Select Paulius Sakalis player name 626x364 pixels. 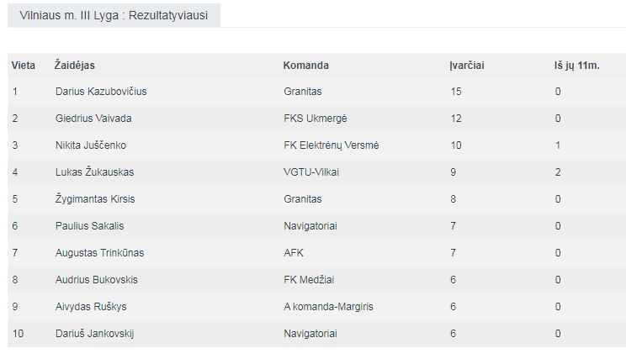pos(89,226)
